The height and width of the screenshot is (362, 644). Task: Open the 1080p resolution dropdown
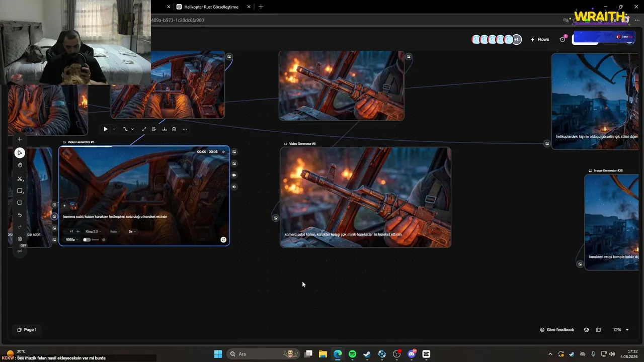(72, 240)
